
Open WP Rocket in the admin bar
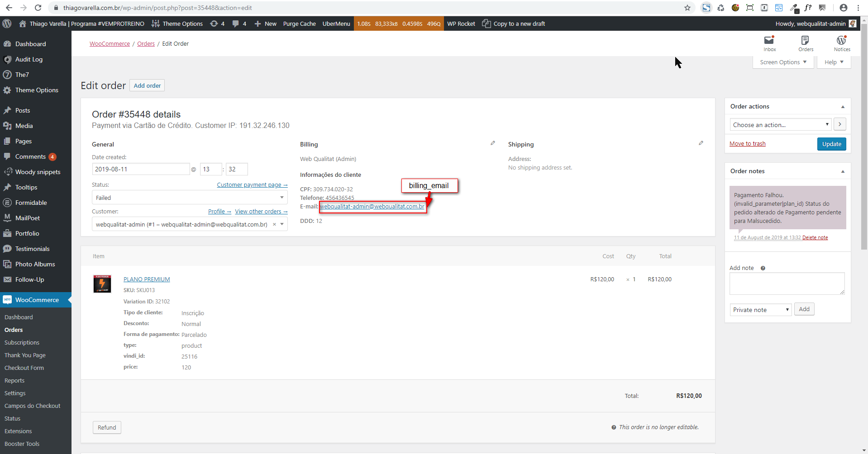pyautogui.click(x=461, y=24)
